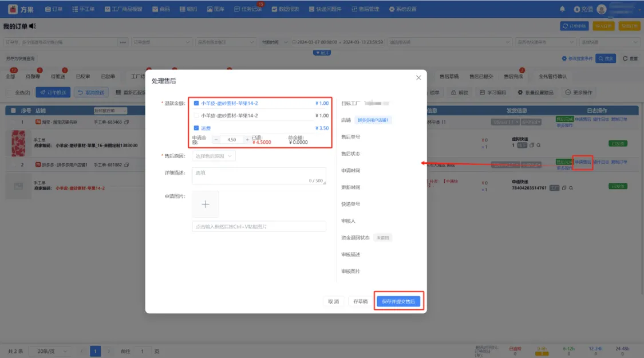Click the minus stepper for 申请金额

tap(216, 140)
